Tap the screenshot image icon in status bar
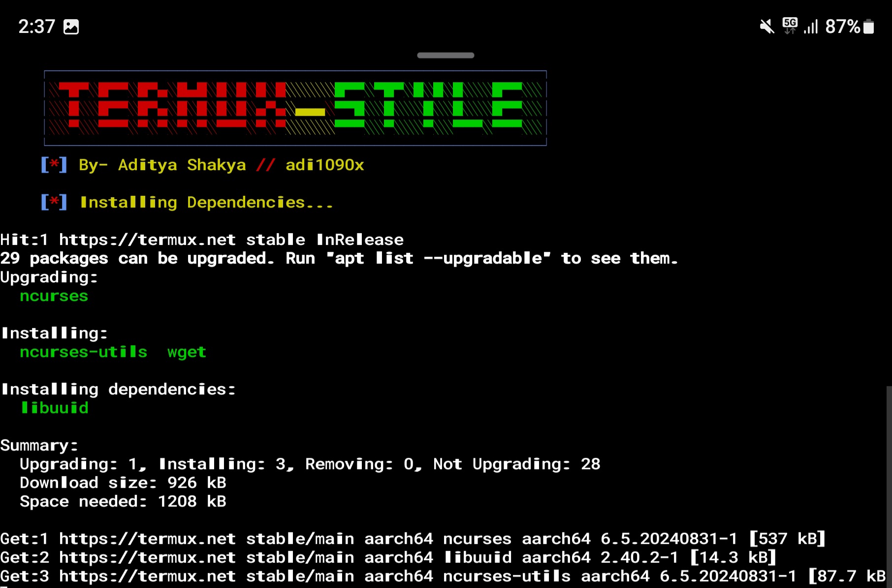892x588 pixels. pyautogui.click(x=71, y=27)
